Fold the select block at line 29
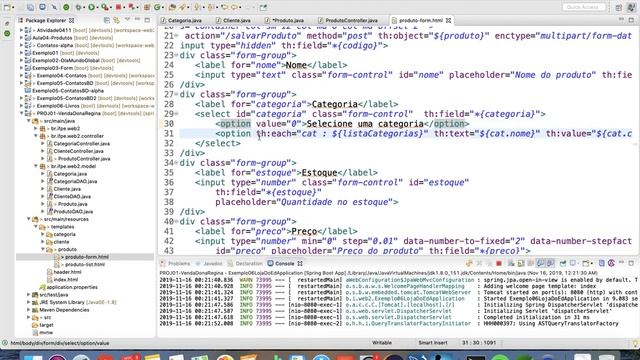Screen dimensions: 640x360 pos(176,114)
